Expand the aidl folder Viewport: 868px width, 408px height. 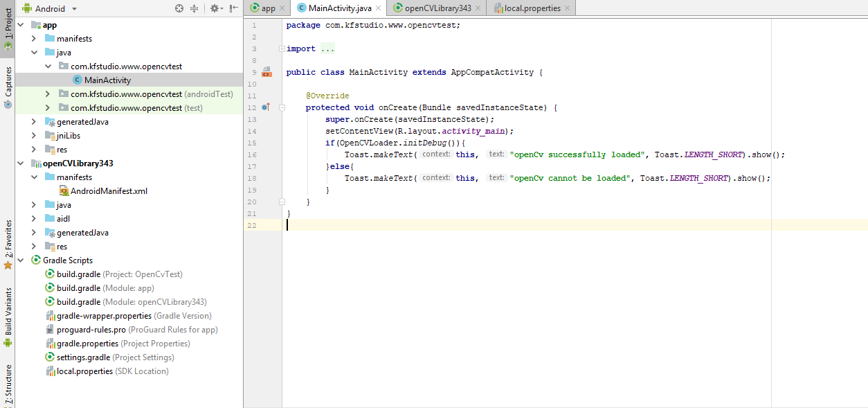(x=34, y=219)
